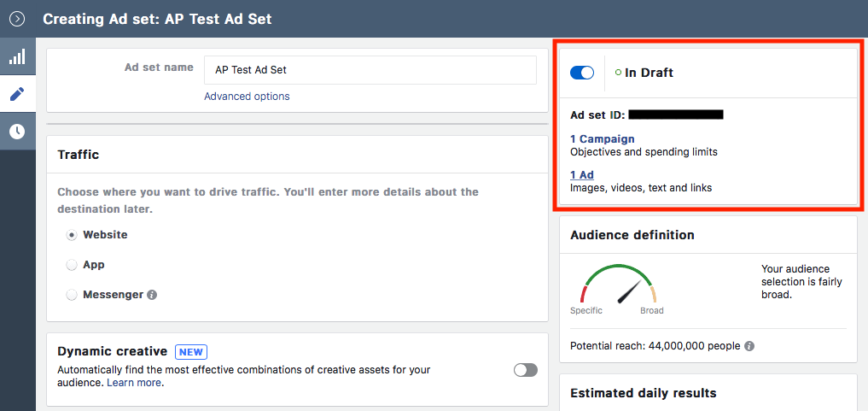Select the pencil edit icon in the sidebar
This screenshot has height=411, width=868.
click(x=17, y=94)
